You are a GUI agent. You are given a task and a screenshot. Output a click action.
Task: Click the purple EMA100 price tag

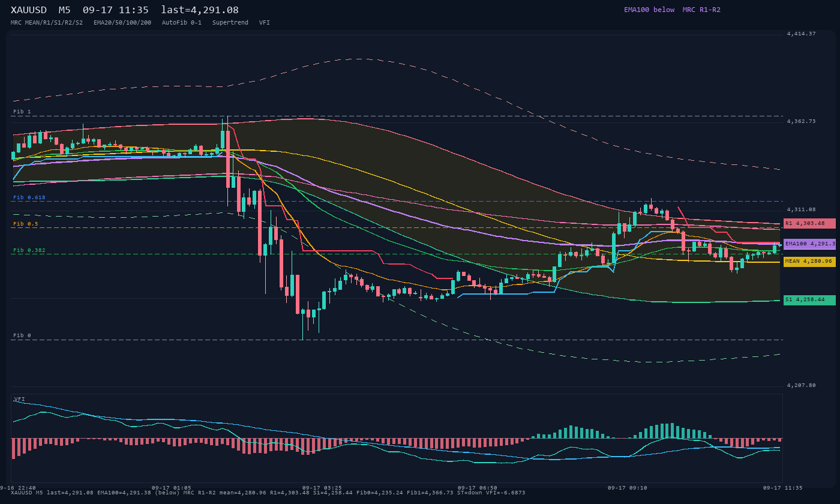(x=809, y=244)
